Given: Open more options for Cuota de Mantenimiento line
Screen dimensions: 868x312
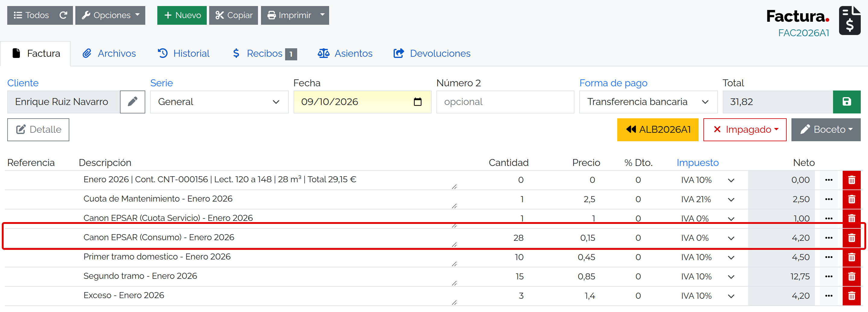Looking at the screenshot, I should (829, 199).
